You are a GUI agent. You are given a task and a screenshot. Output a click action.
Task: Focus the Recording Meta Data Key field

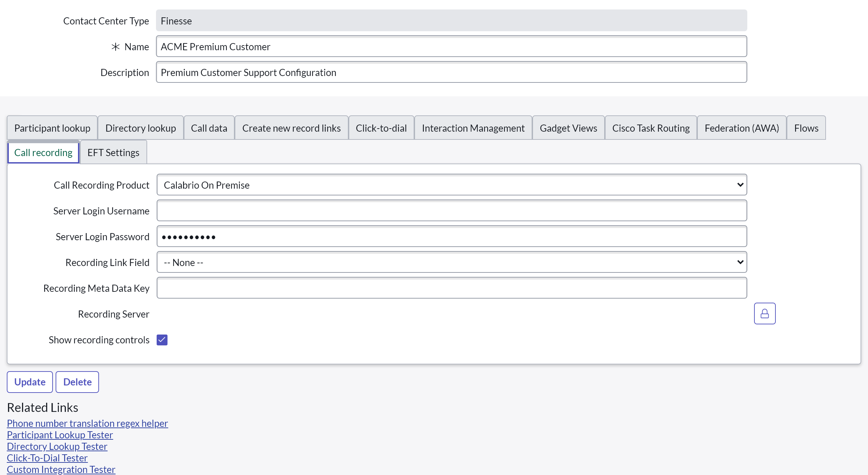[452, 288]
